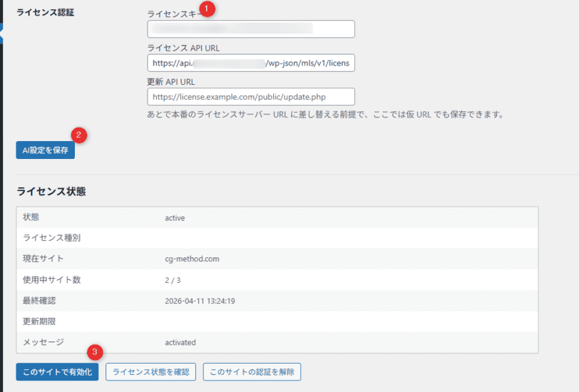Click the 最終確認 timestamp value
579x392 pixels.
tap(200, 301)
